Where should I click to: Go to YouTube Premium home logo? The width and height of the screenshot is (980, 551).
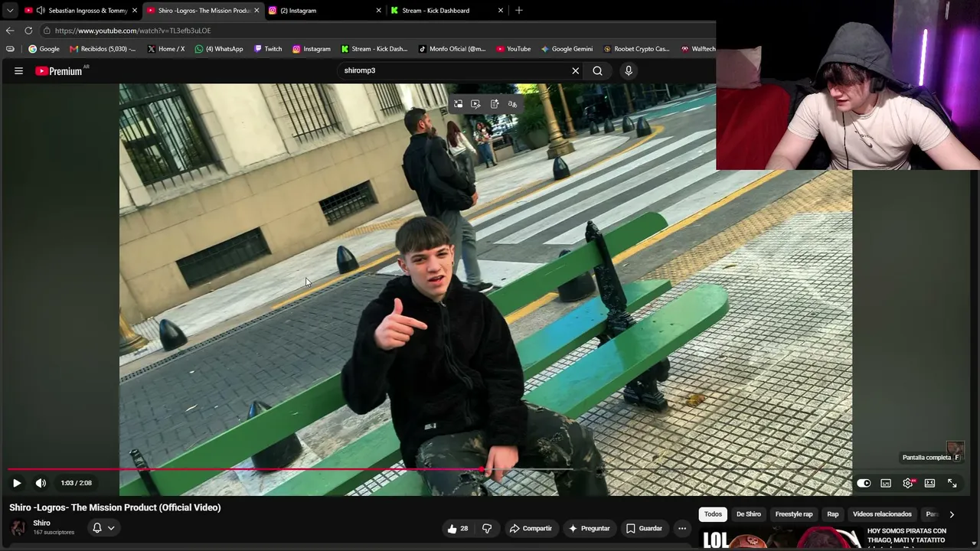(59, 71)
